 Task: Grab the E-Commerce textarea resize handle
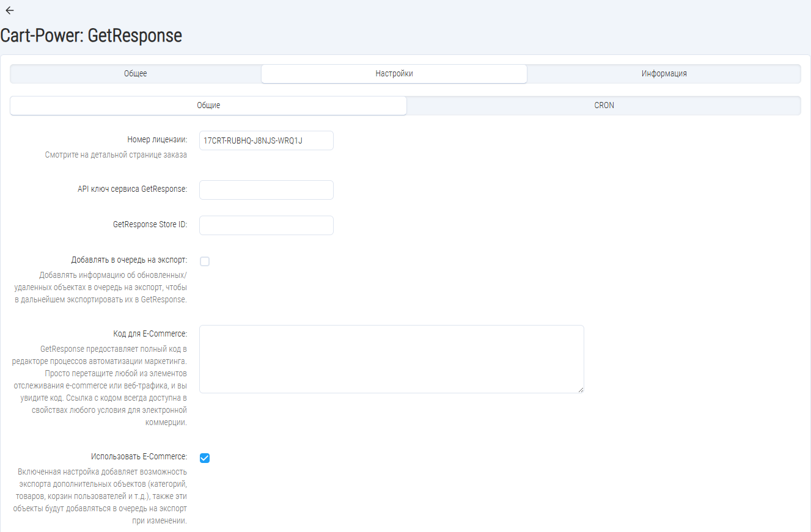pos(581,390)
